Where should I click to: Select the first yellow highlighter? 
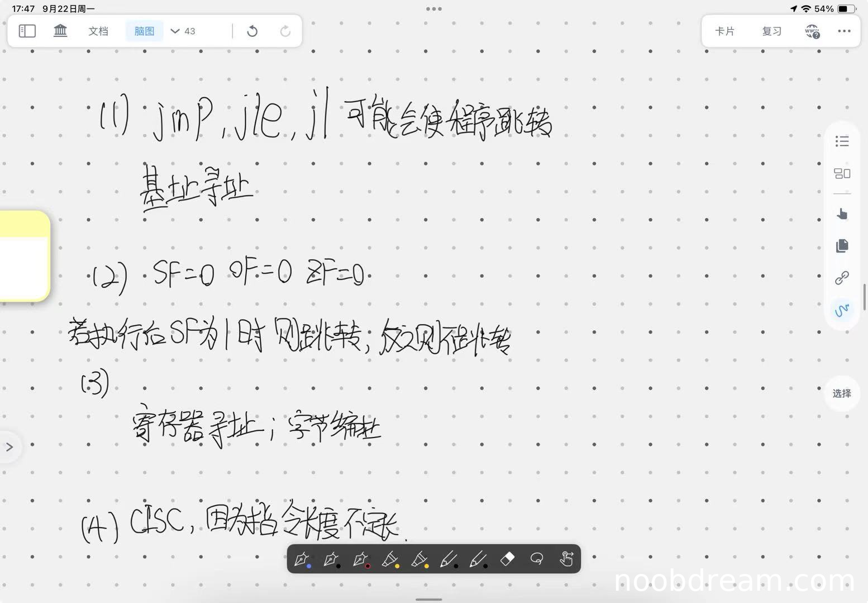point(390,559)
